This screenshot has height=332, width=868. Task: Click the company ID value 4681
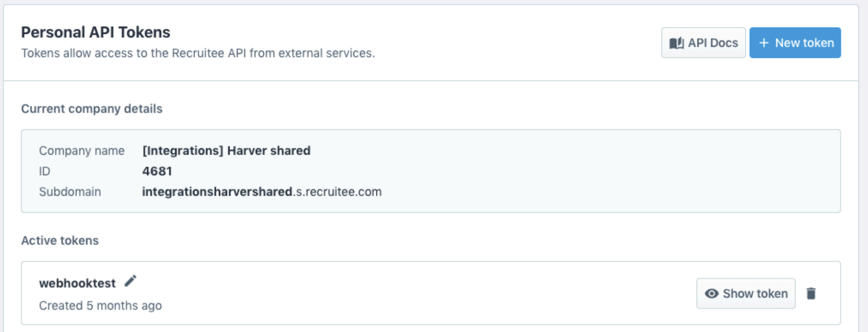157,171
